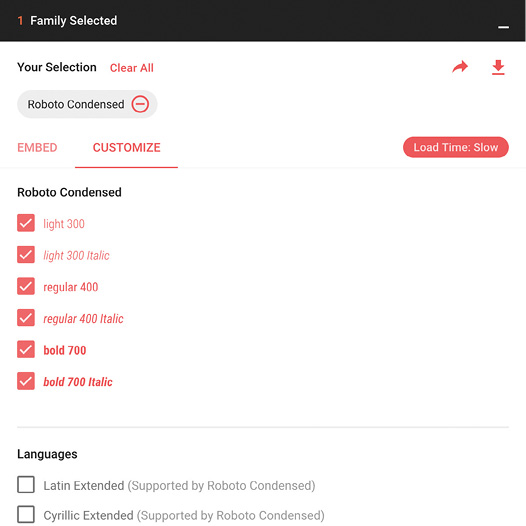The width and height of the screenshot is (526, 526).
Task: Toggle bold 700 Italic checkbox
Action: [26, 381]
